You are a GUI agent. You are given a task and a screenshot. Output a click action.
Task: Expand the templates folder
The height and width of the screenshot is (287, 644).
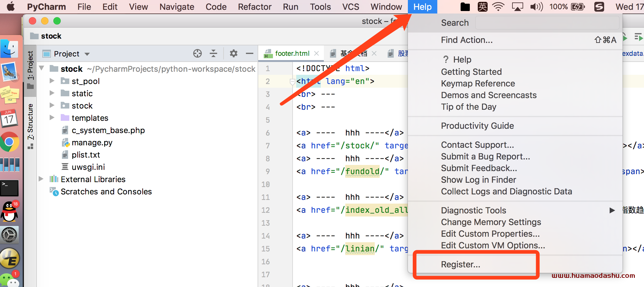pos(52,117)
